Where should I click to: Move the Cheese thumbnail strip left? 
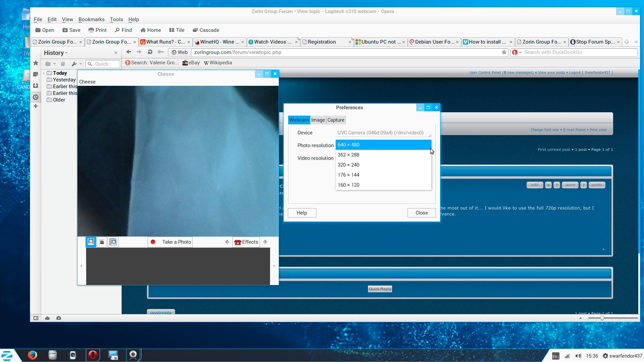[x=81, y=266]
